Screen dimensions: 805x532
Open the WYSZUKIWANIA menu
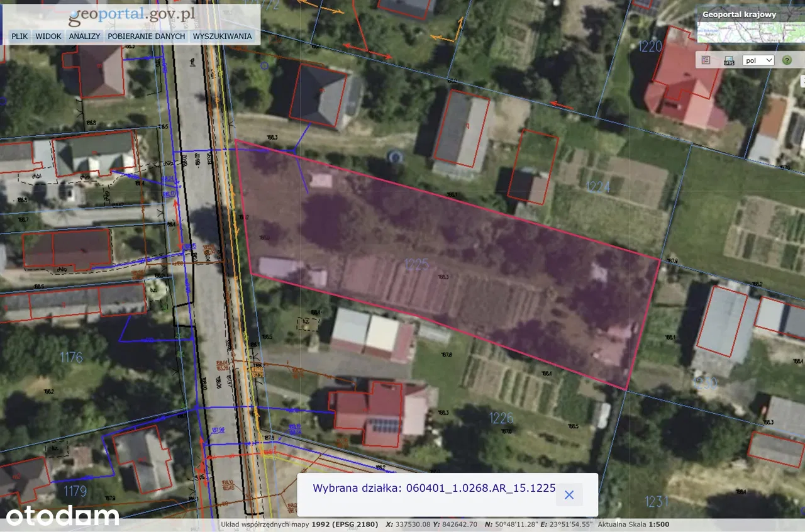pyautogui.click(x=222, y=36)
